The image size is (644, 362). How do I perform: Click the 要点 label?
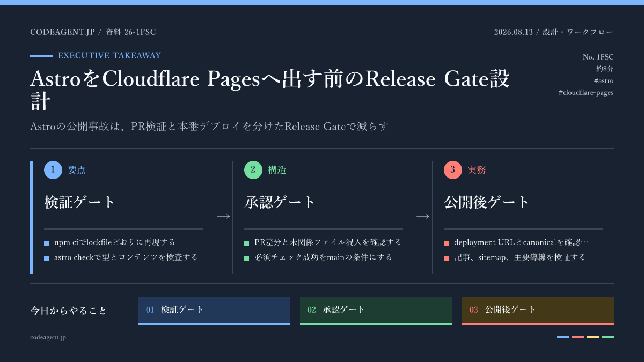point(77,170)
